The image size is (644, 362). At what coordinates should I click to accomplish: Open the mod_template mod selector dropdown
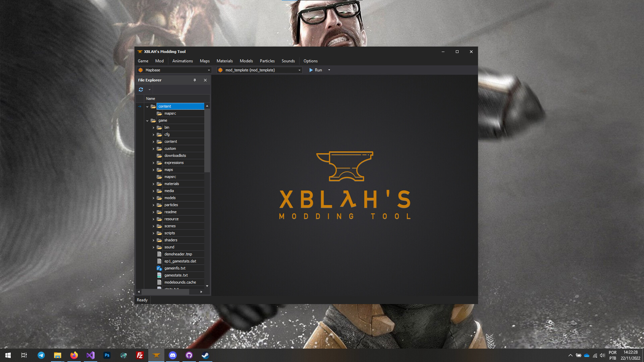pyautogui.click(x=299, y=70)
